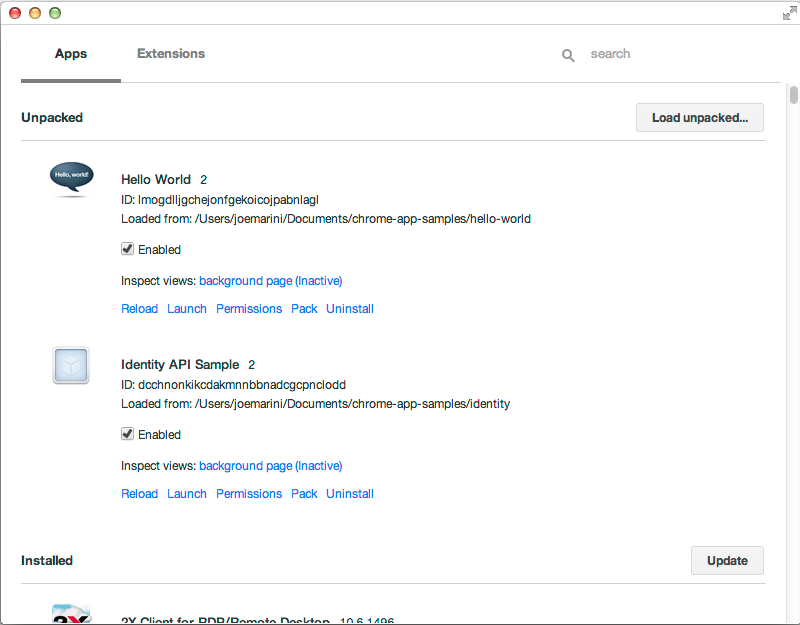
Task: Launch the Identity API Sample app
Action: (x=187, y=494)
